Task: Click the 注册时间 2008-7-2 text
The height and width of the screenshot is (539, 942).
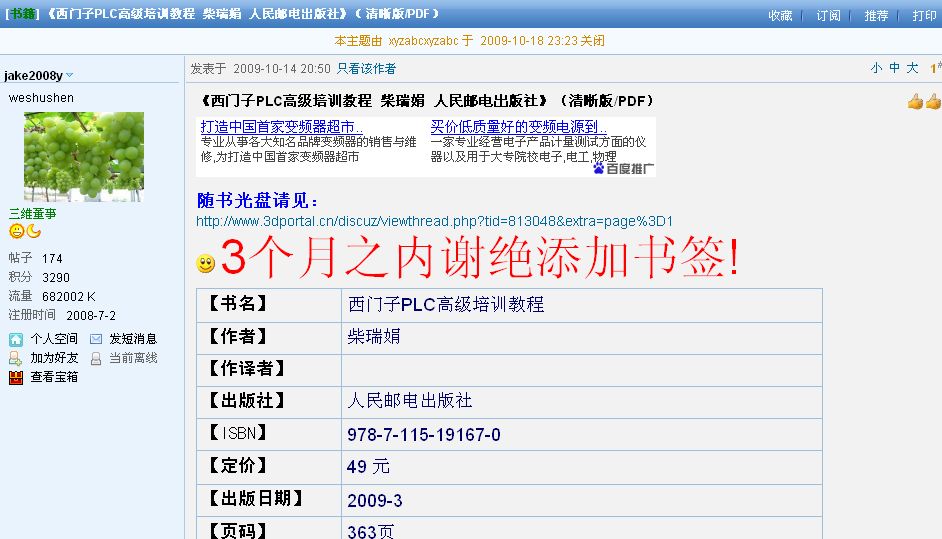Action: pos(62,315)
